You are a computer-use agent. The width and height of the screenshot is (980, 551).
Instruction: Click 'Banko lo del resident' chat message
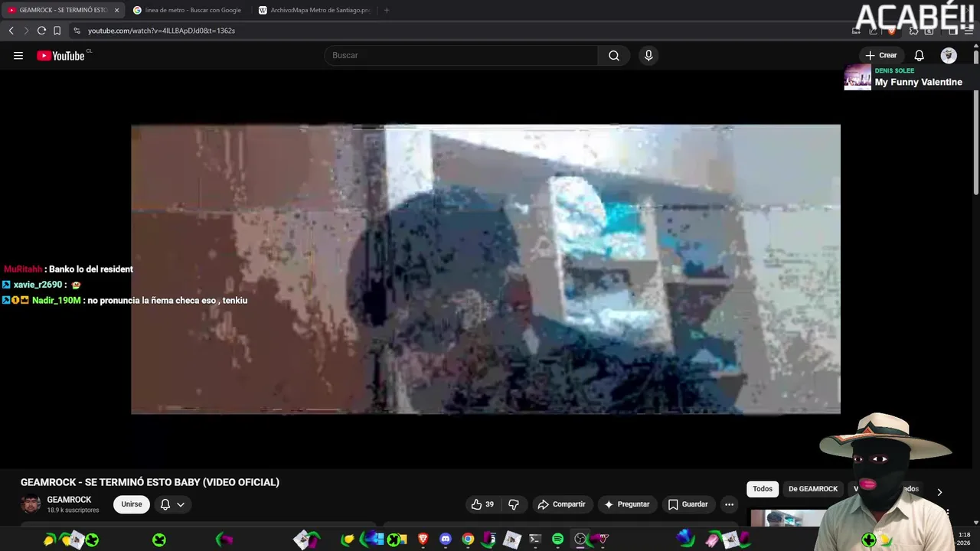(91, 269)
